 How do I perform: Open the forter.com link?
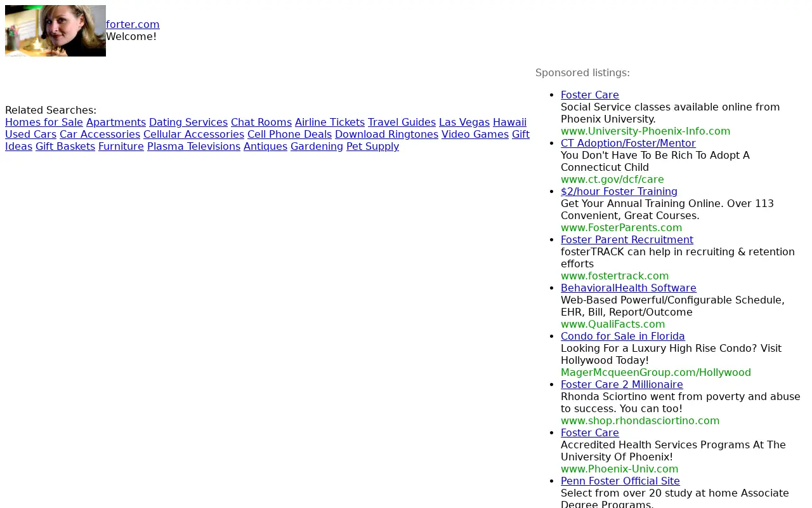coord(133,25)
